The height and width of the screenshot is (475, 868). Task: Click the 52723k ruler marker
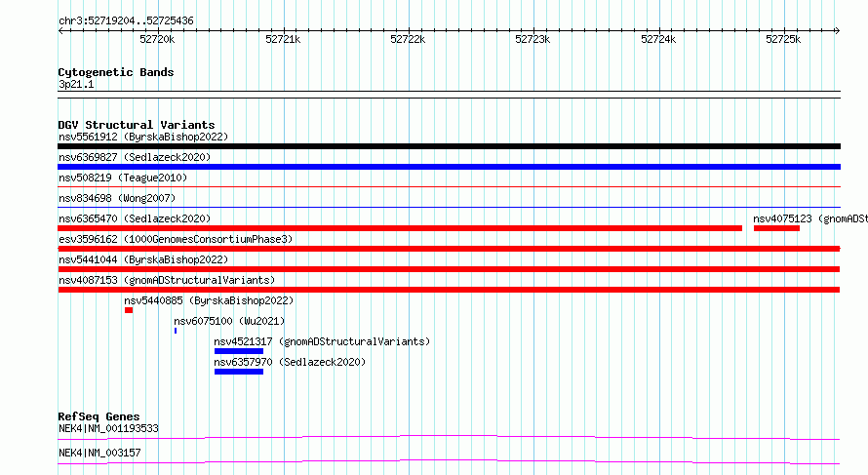point(533,39)
